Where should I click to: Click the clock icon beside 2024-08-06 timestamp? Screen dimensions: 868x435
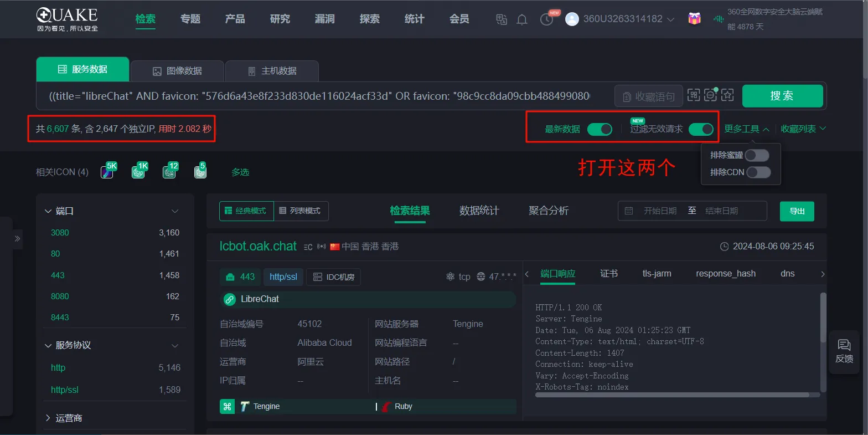[724, 247]
